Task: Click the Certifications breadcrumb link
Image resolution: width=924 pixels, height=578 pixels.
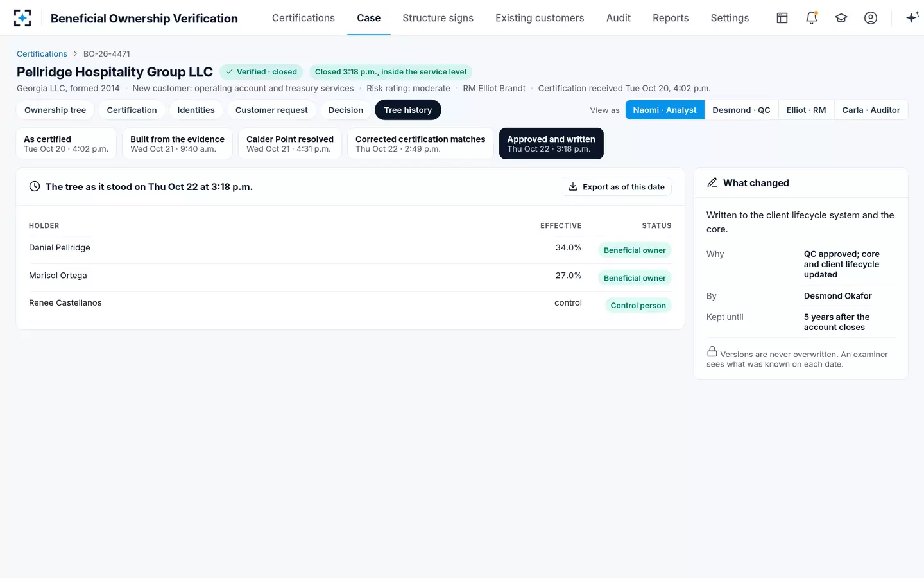Action: coord(42,54)
